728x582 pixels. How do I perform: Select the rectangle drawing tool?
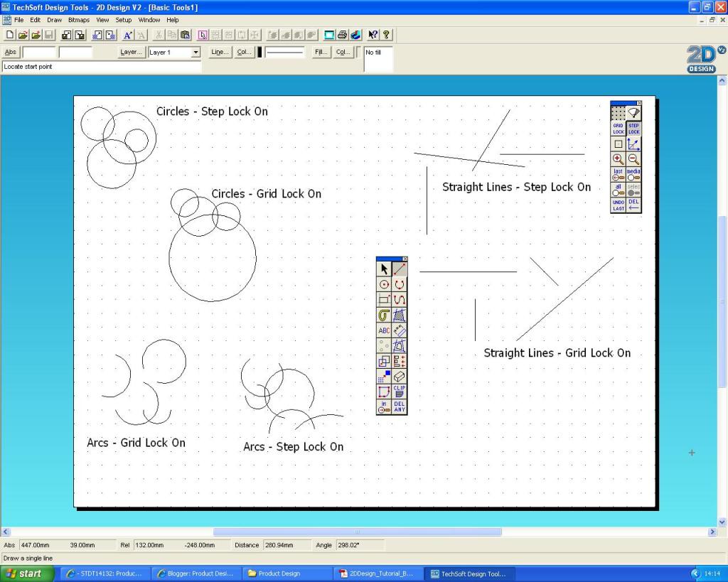click(x=384, y=300)
